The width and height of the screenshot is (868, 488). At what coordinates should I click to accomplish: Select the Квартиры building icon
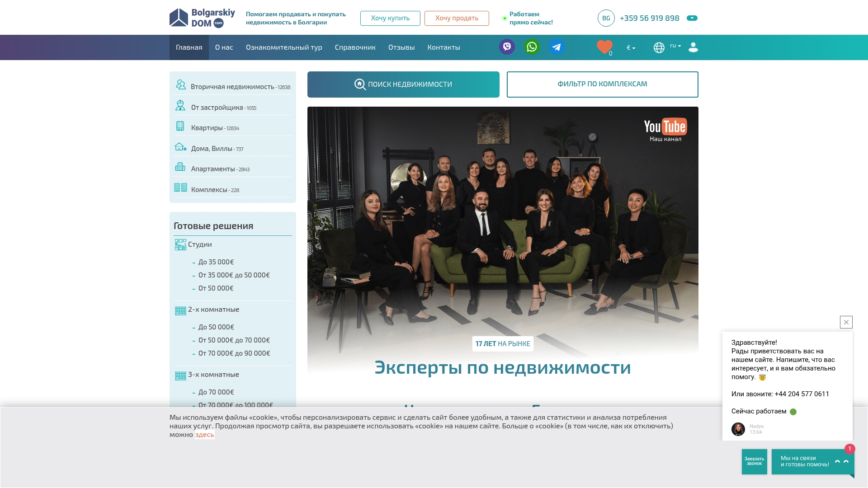click(x=181, y=126)
